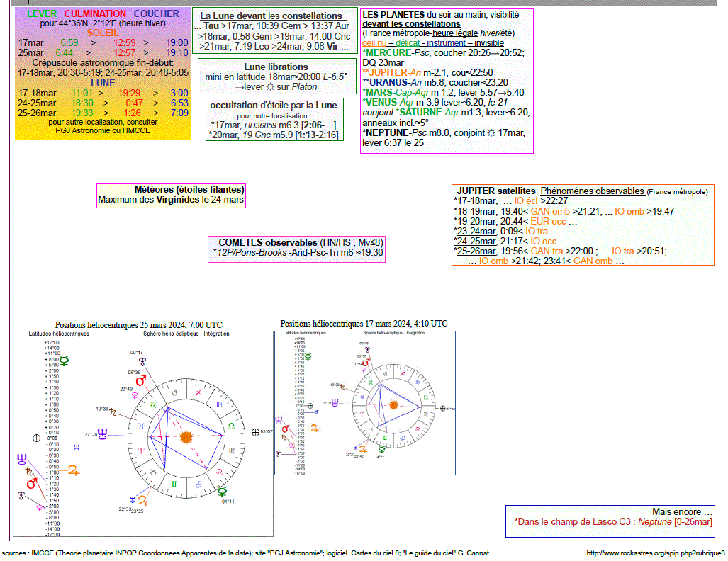This screenshot has height=561, width=728.
Task: Click the orange 'JUPITER-Ari' planet entry
Action: (x=395, y=72)
